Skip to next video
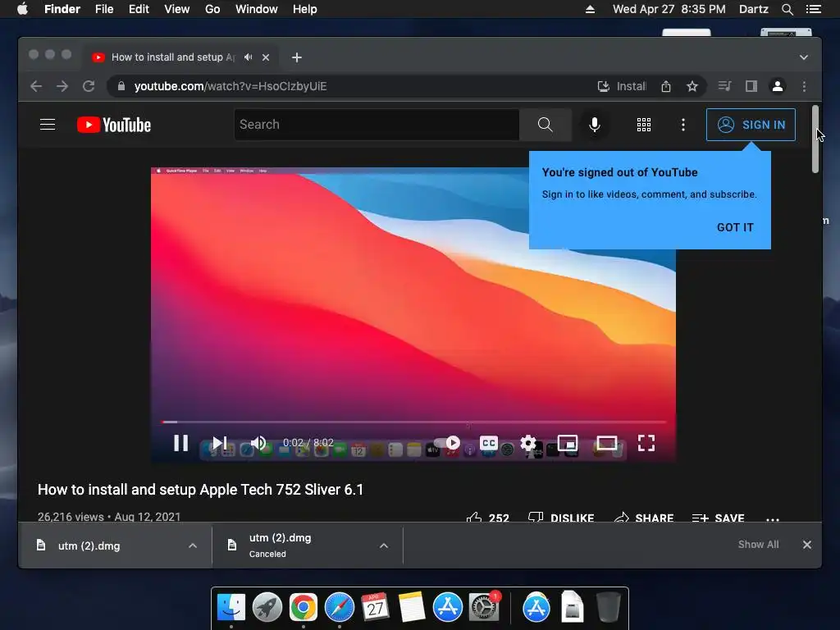Image resolution: width=840 pixels, height=630 pixels. click(220, 443)
